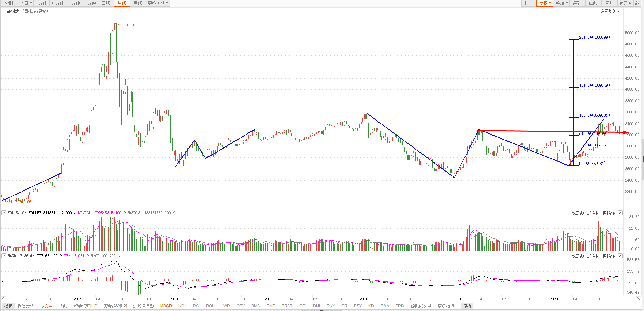Screen dimensions: 644x311
Task: Select OBV indicator
Action: click(x=241, y=306)
